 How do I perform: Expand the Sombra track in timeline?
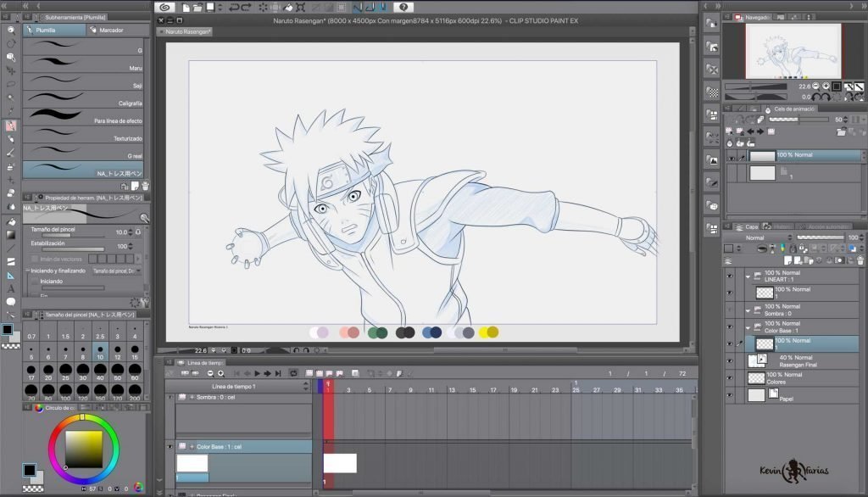(x=192, y=397)
